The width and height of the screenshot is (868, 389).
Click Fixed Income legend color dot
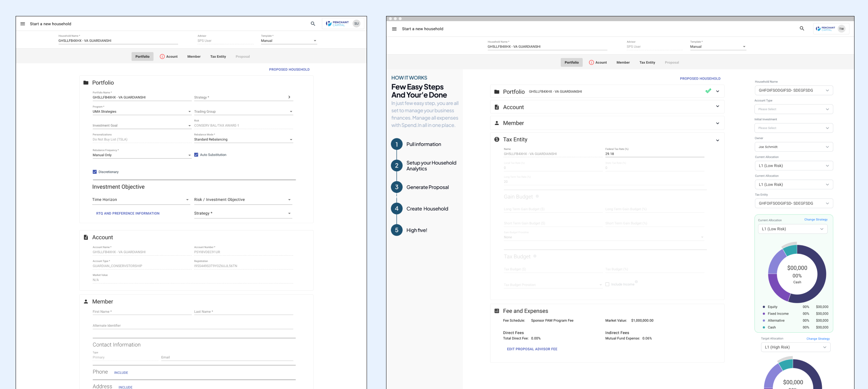click(x=764, y=314)
